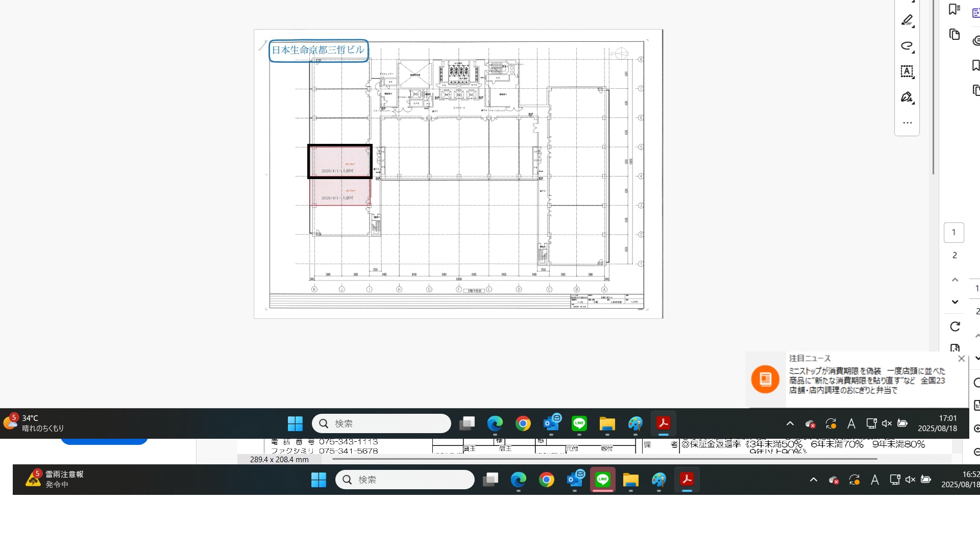Open the fountain pen sign tool

pos(907,97)
